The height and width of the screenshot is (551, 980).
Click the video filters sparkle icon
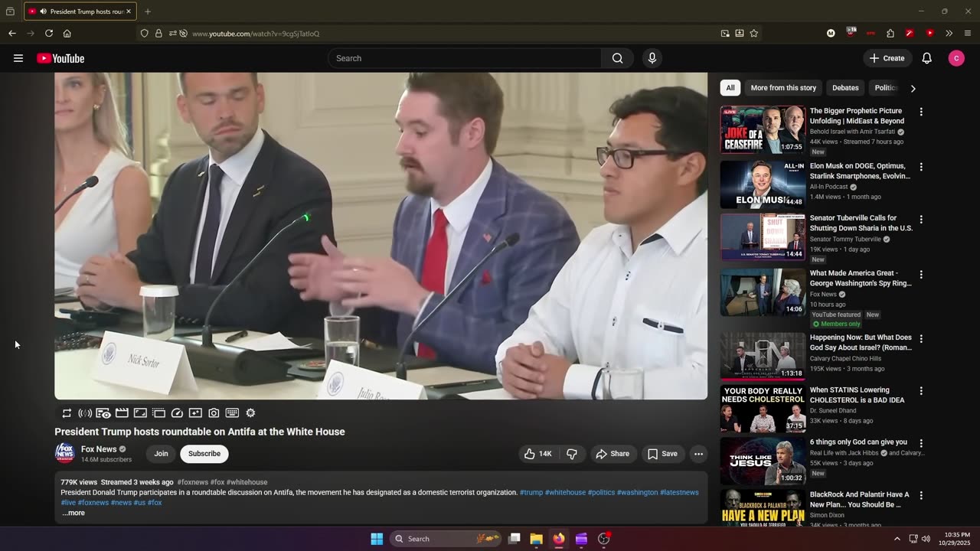pos(195,413)
